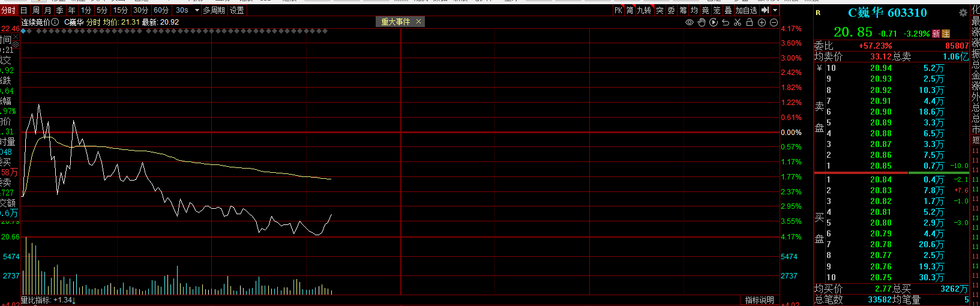Toggle the 竞 auction button
Screen dimensions: 980x306
point(706,10)
